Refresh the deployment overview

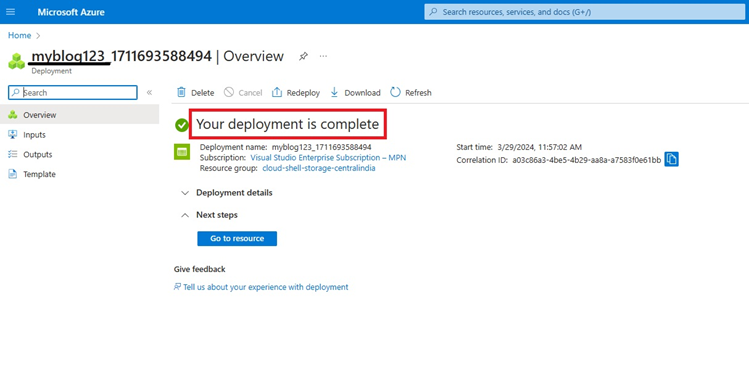(411, 92)
